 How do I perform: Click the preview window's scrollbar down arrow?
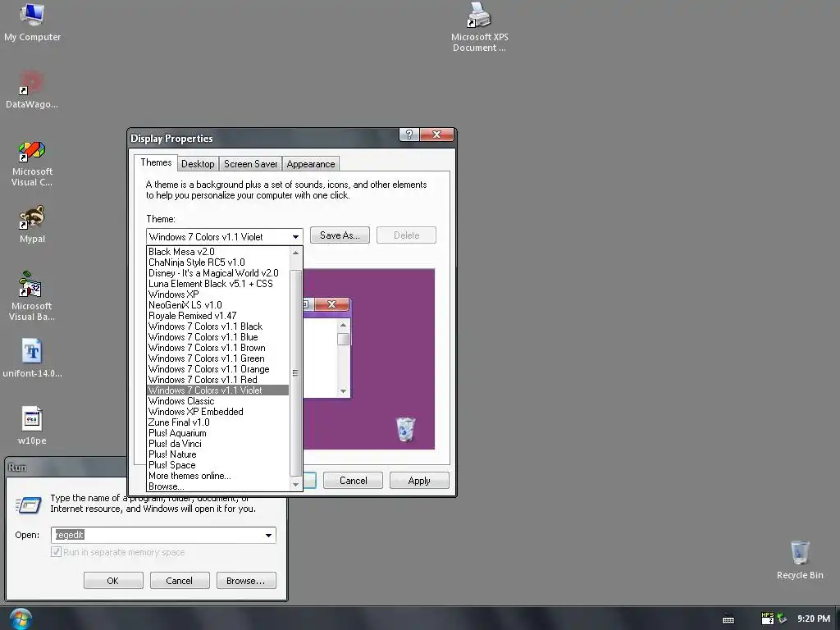(x=343, y=391)
